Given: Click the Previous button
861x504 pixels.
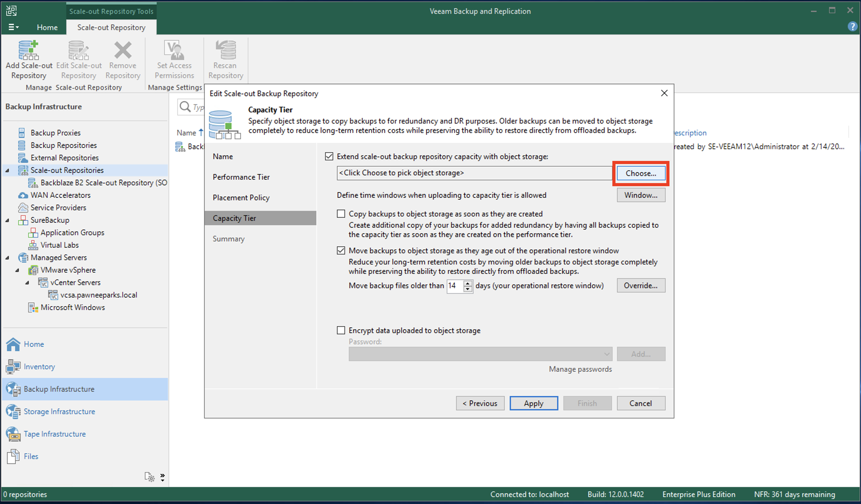Looking at the screenshot, I should coord(480,403).
